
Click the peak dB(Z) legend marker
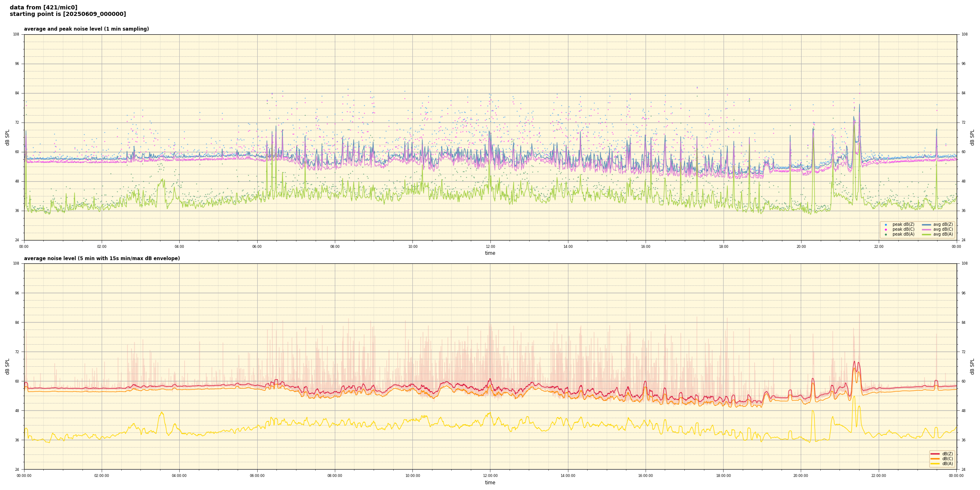(x=886, y=225)
